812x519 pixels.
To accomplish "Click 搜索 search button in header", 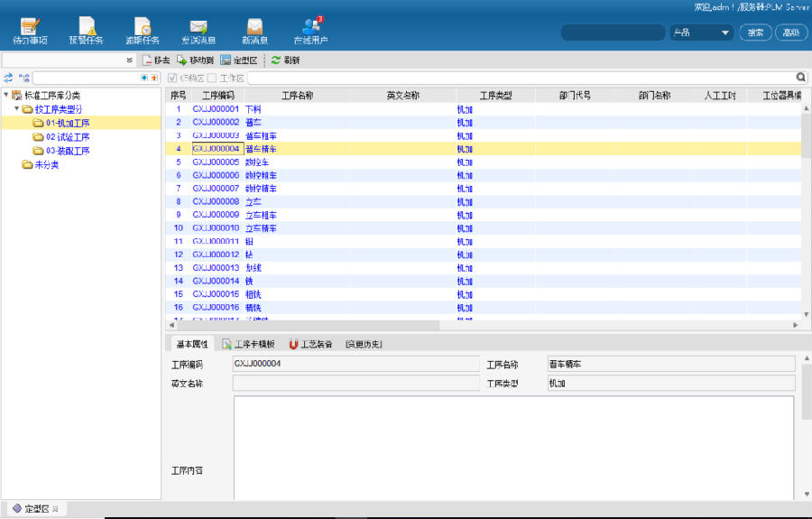I will 755,32.
